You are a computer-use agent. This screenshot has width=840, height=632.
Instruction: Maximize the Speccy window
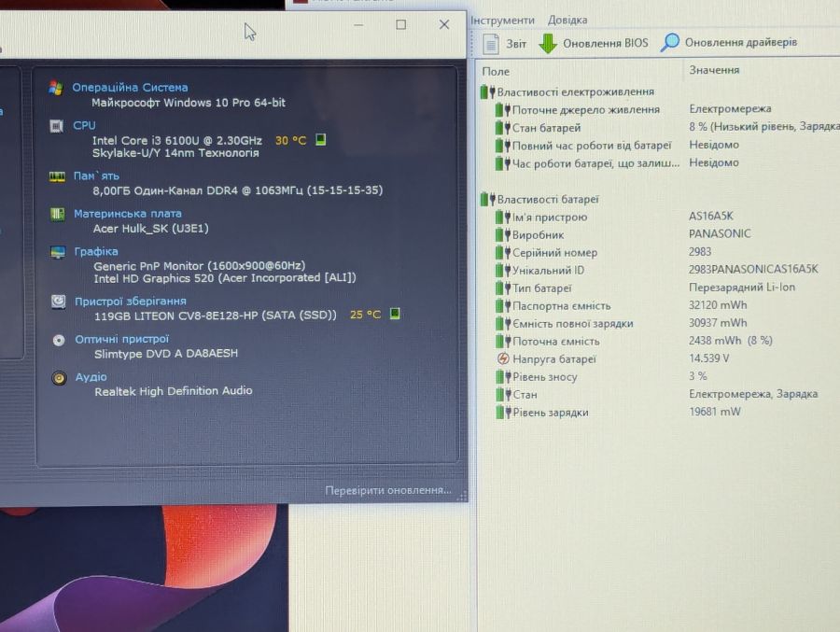pyautogui.click(x=400, y=24)
